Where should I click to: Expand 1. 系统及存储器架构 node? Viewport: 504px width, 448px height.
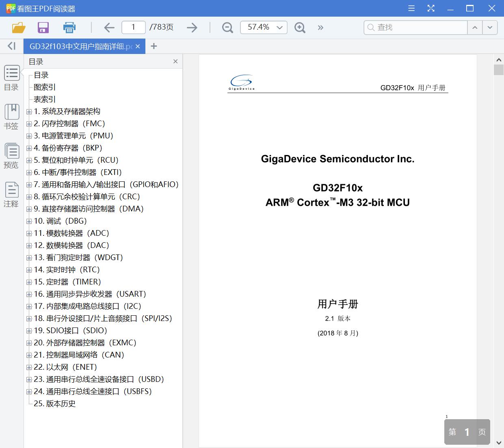[x=29, y=112]
